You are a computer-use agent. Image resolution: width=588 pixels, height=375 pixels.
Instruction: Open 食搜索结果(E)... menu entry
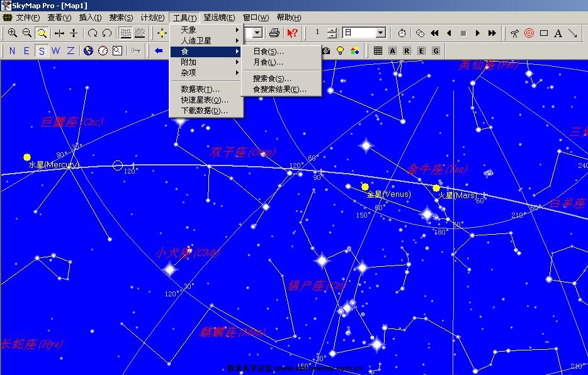click(x=281, y=89)
